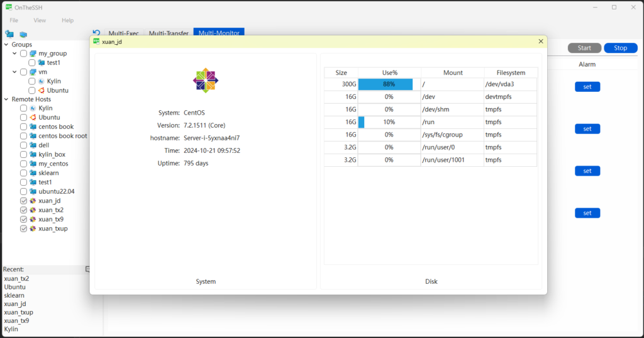Select xuan_txup in the Recent list

(19, 312)
